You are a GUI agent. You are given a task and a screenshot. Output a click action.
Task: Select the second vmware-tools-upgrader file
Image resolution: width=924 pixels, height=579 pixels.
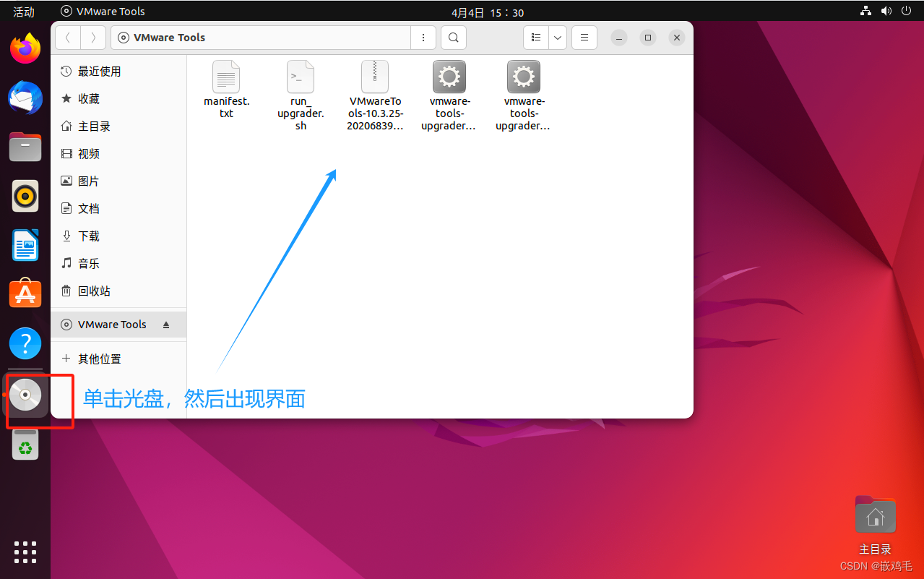(524, 95)
